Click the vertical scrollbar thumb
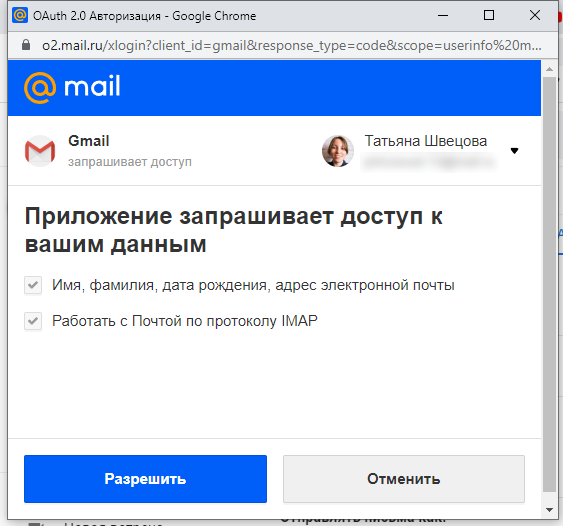 (x=549, y=284)
